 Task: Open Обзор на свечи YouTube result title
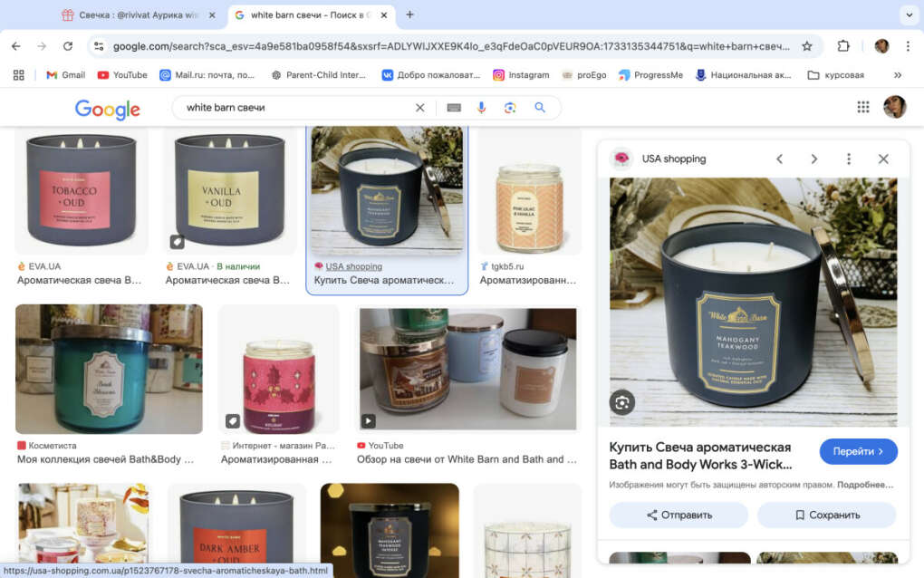pyautogui.click(x=467, y=459)
